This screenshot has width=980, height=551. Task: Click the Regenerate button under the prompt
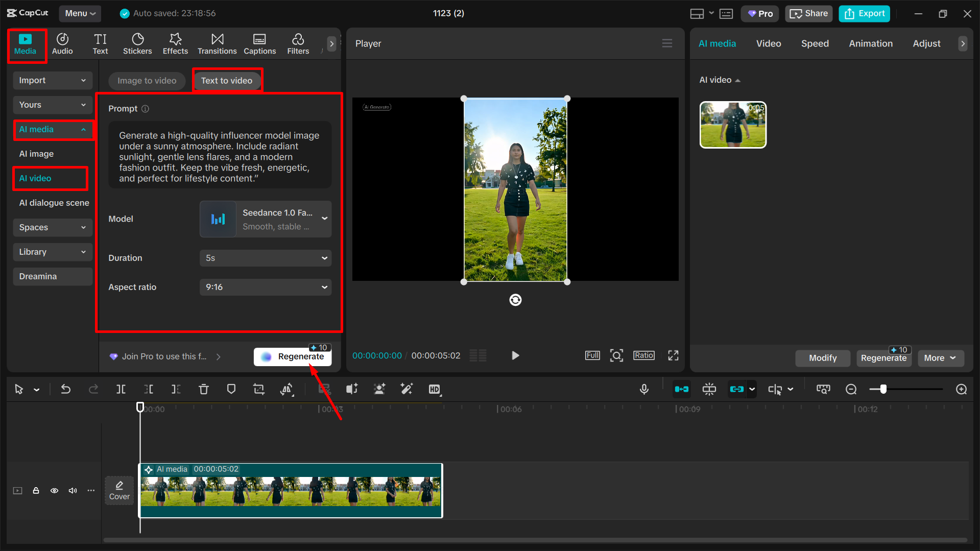[x=292, y=356]
